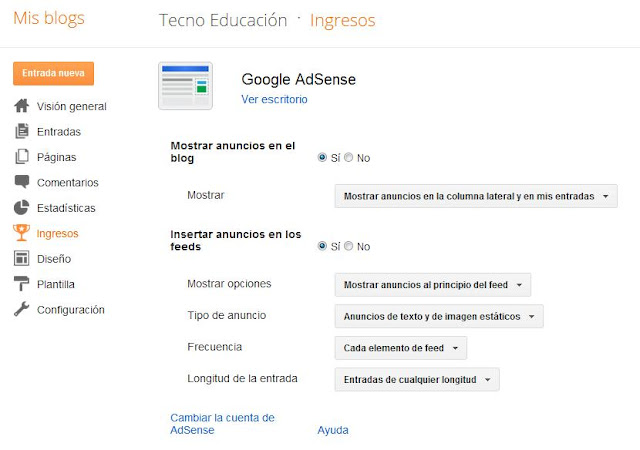Open Mis blogs header link
This screenshot has height=450, width=640.
pos(49,18)
